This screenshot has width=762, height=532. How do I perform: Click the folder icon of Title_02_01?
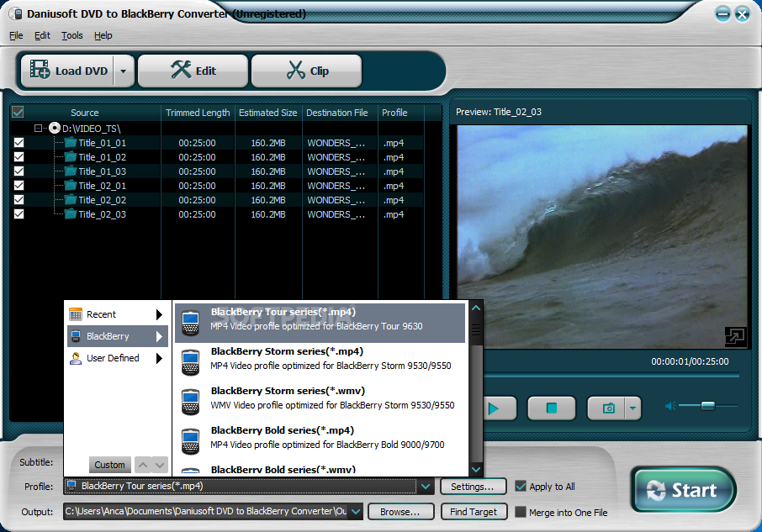coord(71,186)
